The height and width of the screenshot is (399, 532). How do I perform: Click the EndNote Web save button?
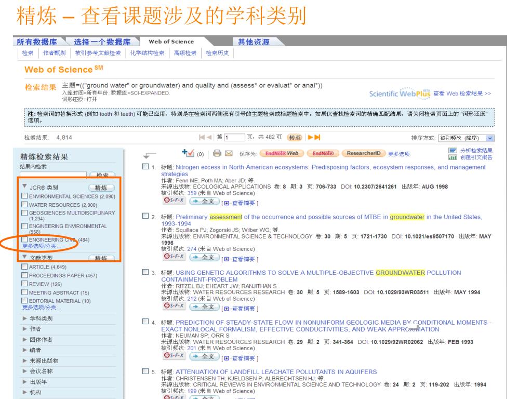tap(282, 153)
